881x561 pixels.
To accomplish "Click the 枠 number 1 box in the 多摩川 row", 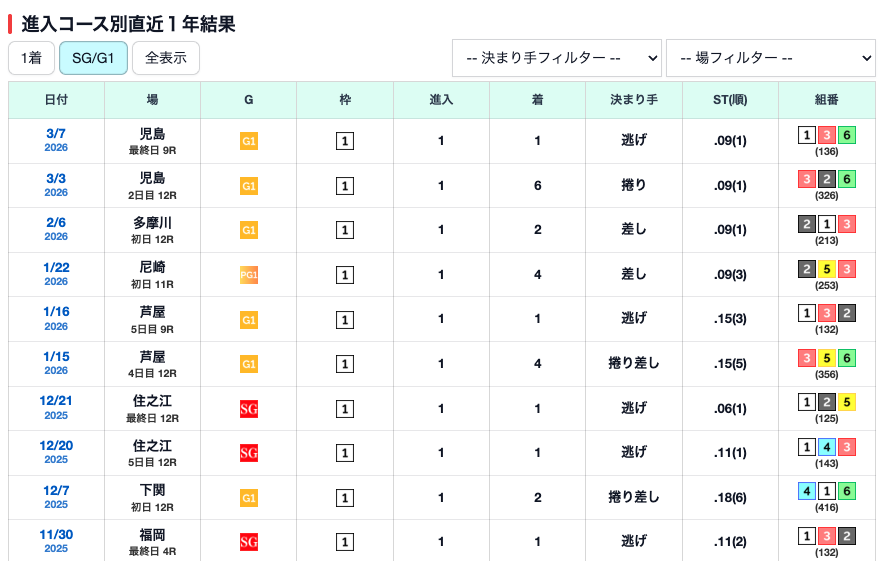I will (345, 231).
